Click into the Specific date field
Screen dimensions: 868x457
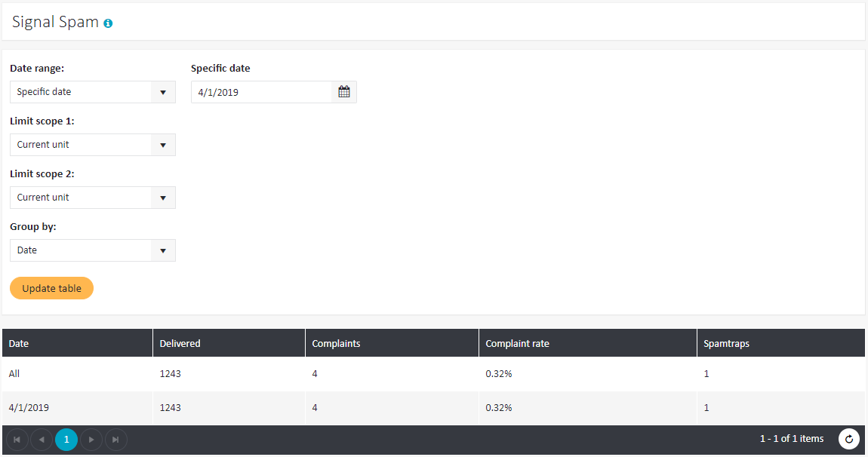(260, 92)
